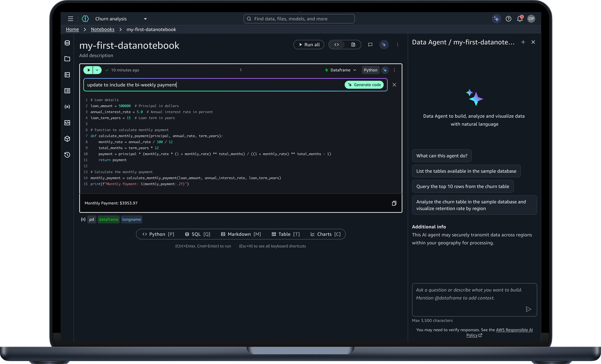Start a new Data Agent chat with plus
The height and width of the screenshot is (364, 601).
pyautogui.click(x=523, y=42)
